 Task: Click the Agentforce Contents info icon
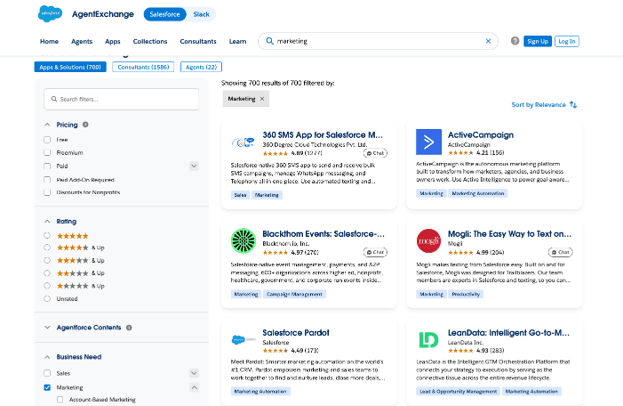pyautogui.click(x=129, y=328)
